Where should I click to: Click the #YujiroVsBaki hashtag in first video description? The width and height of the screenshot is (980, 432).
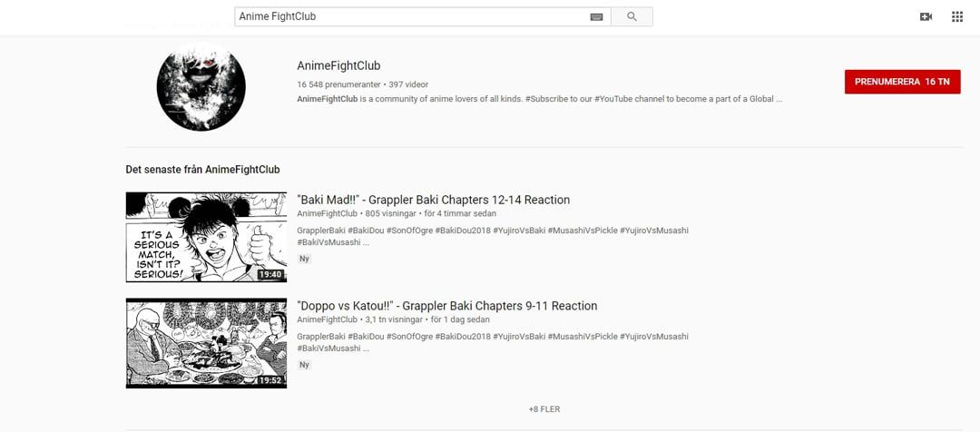coord(519,231)
